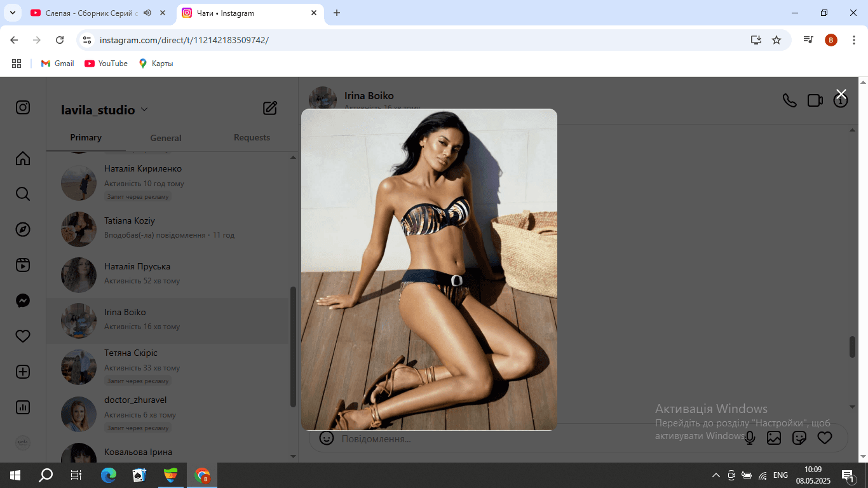868x488 pixels.
Task: Go to the Home feed icon
Action: point(23,158)
